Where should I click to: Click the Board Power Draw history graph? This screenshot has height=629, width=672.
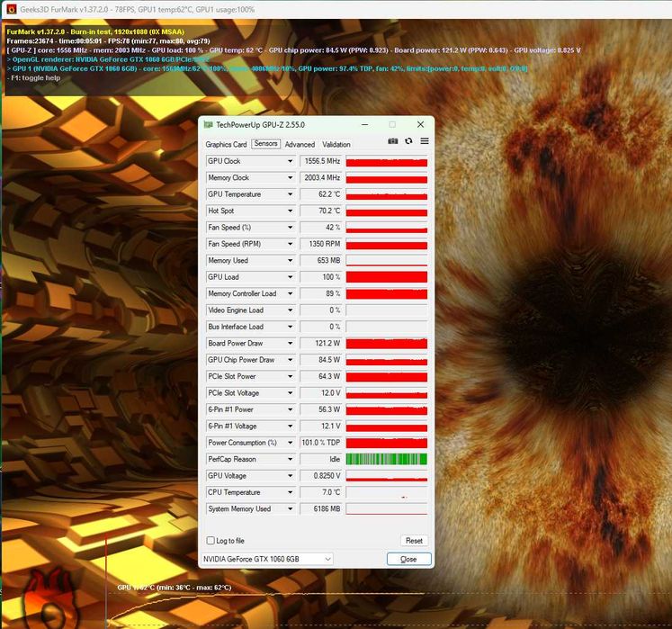pyautogui.click(x=387, y=344)
